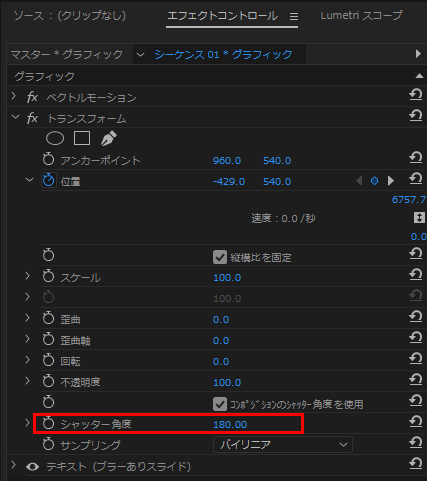The height and width of the screenshot is (481, 427).
Task: Go to the next 位置 keyframe
Action: click(x=391, y=181)
